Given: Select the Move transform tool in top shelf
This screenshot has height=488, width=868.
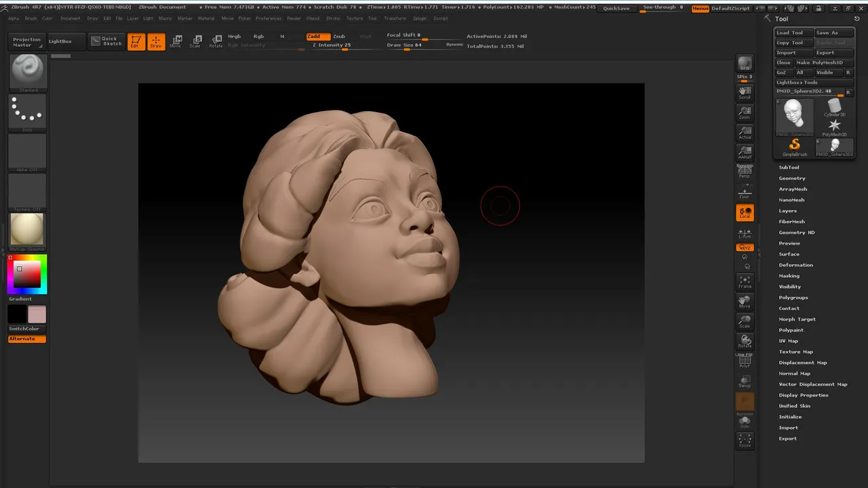Looking at the screenshot, I should (176, 41).
